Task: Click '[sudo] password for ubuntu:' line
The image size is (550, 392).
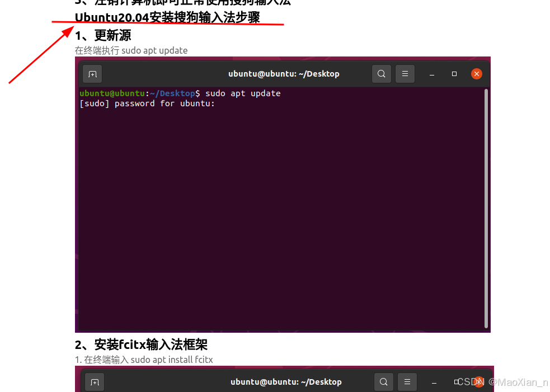Action: pyautogui.click(x=147, y=103)
